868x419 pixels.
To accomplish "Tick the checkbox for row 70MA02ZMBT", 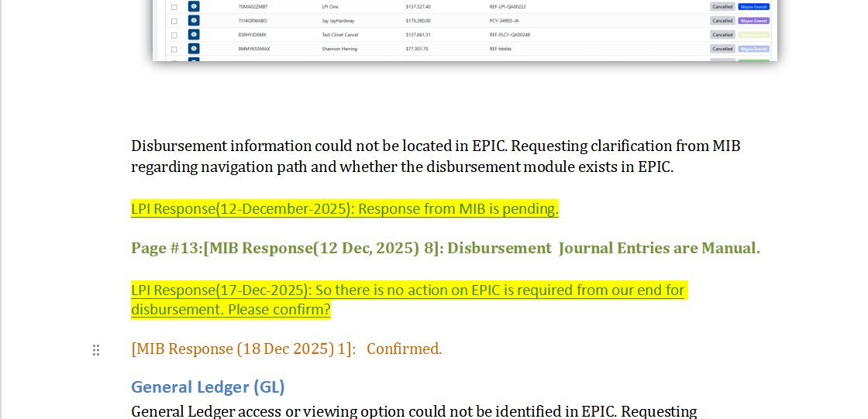I will click(174, 7).
